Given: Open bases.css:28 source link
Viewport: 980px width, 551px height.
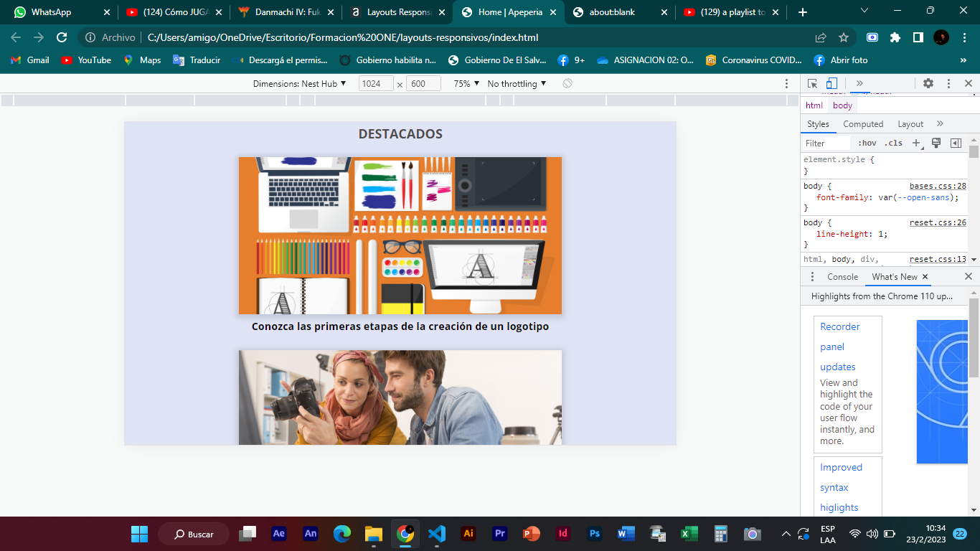Looking at the screenshot, I should click(x=938, y=186).
